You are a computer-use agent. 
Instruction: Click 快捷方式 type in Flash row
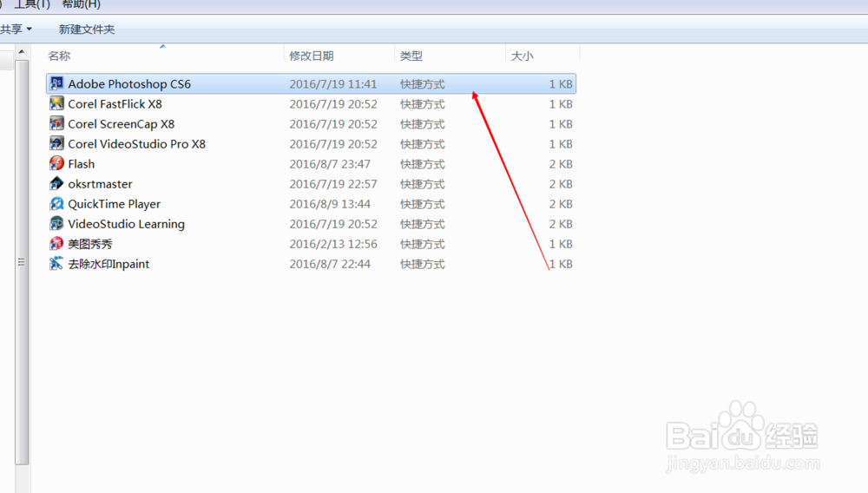tap(423, 164)
